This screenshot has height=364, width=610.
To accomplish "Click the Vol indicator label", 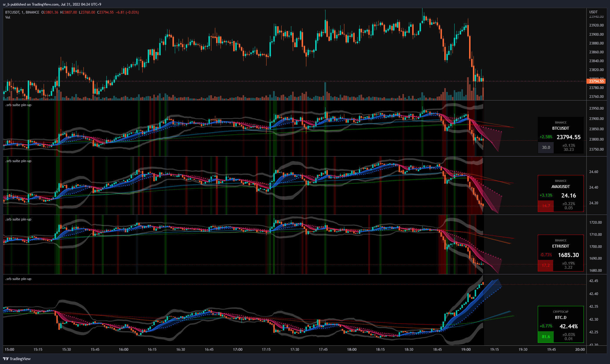I will coord(8,17).
